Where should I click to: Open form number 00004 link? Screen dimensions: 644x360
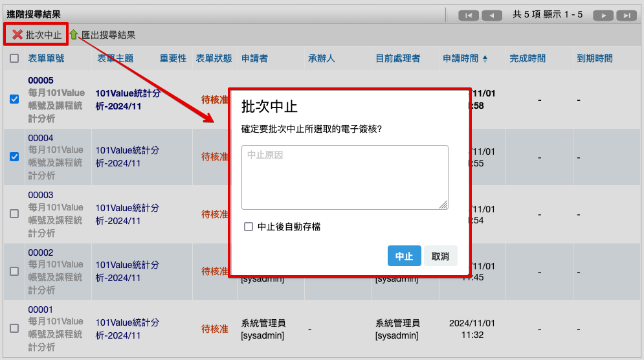pos(41,138)
